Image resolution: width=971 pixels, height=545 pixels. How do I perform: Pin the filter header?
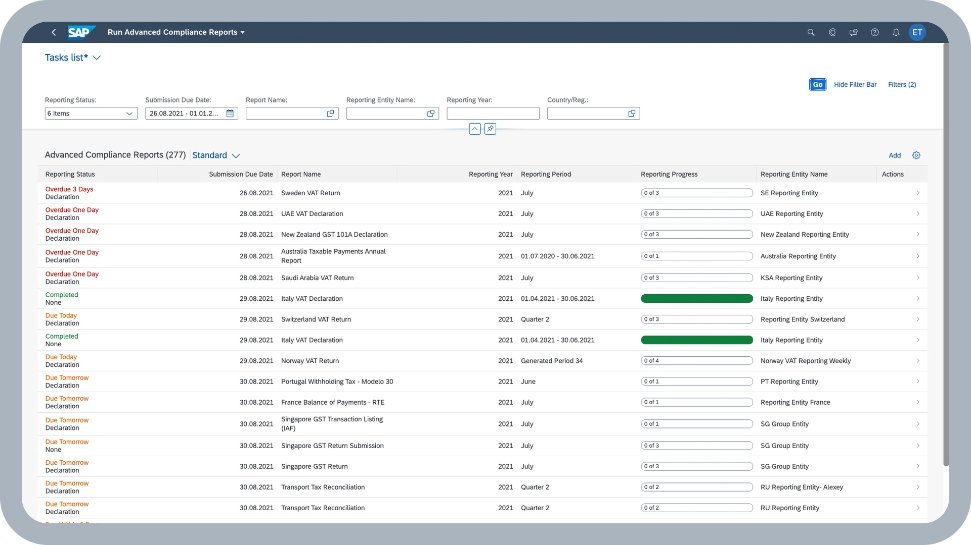point(490,129)
